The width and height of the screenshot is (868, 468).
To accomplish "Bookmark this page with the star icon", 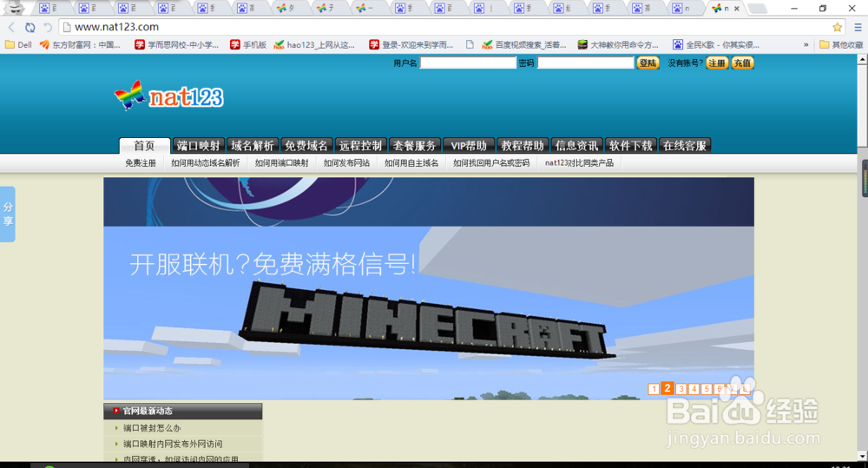I will coord(837,27).
